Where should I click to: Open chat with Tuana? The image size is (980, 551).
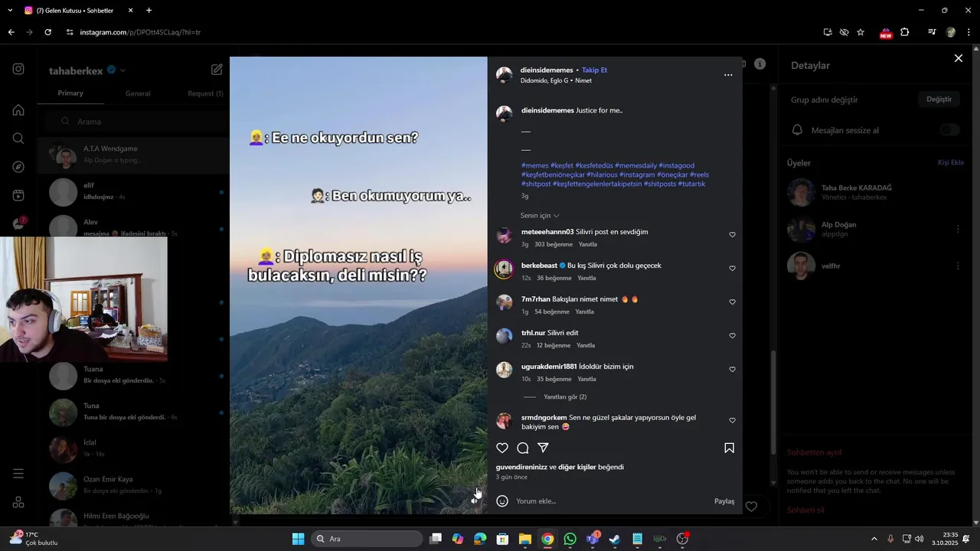point(135,375)
